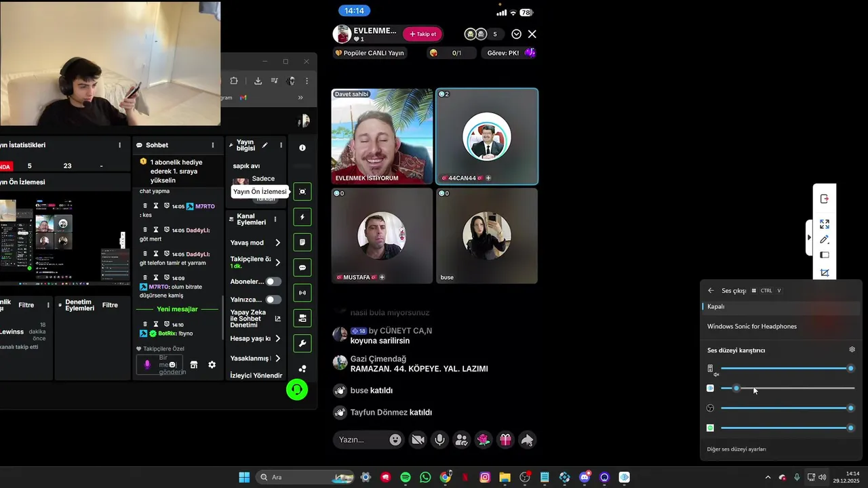Adjust the second app volume slider
868x488 pixels.
point(787,388)
